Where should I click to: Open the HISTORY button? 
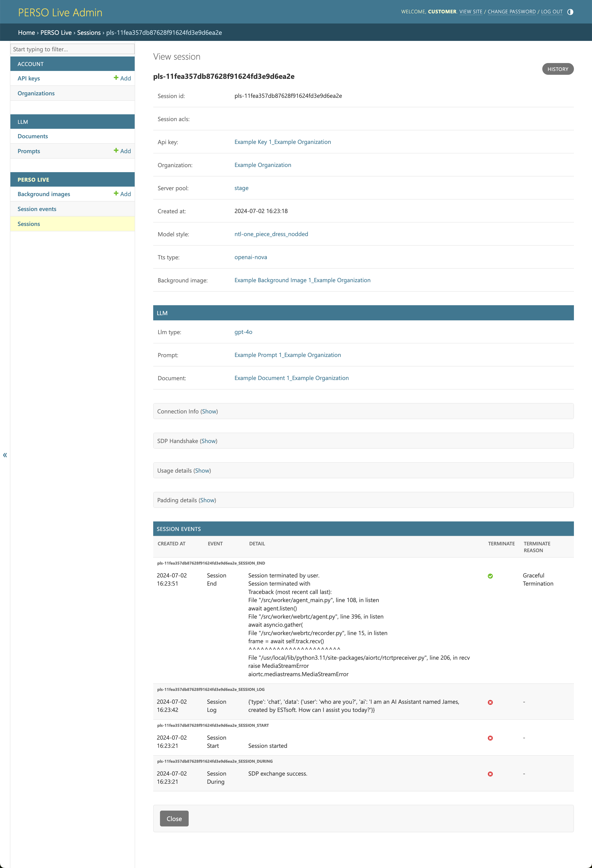(558, 69)
